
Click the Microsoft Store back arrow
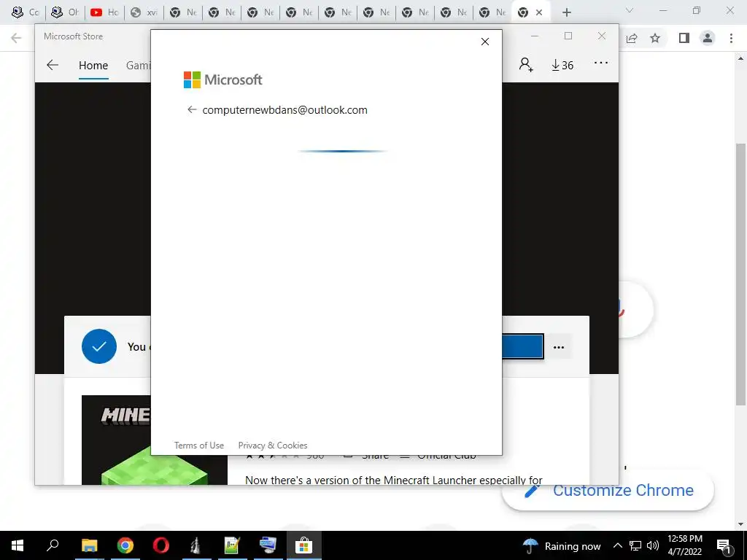point(53,65)
